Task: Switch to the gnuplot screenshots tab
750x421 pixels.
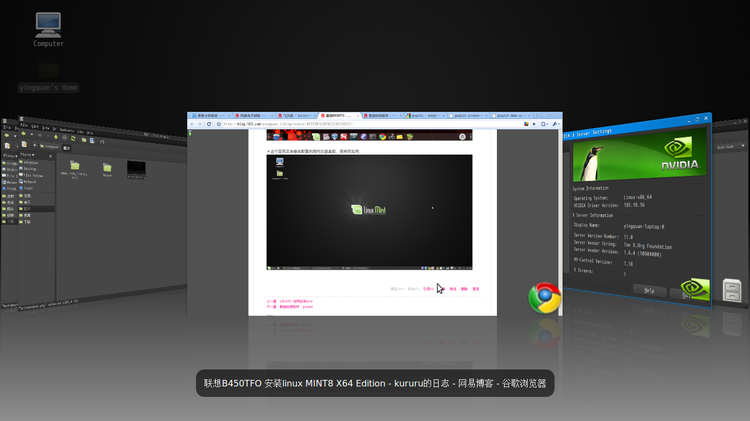Action: (468, 115)
